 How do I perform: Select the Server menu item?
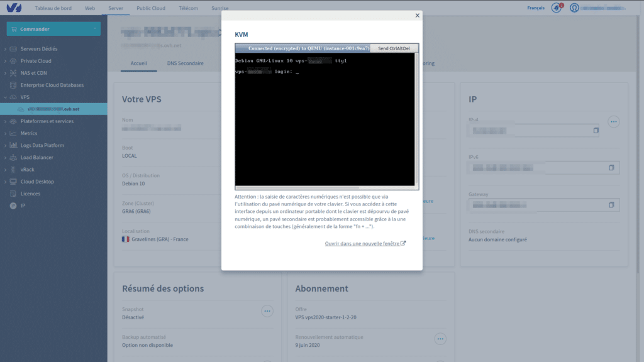(116, 8)
